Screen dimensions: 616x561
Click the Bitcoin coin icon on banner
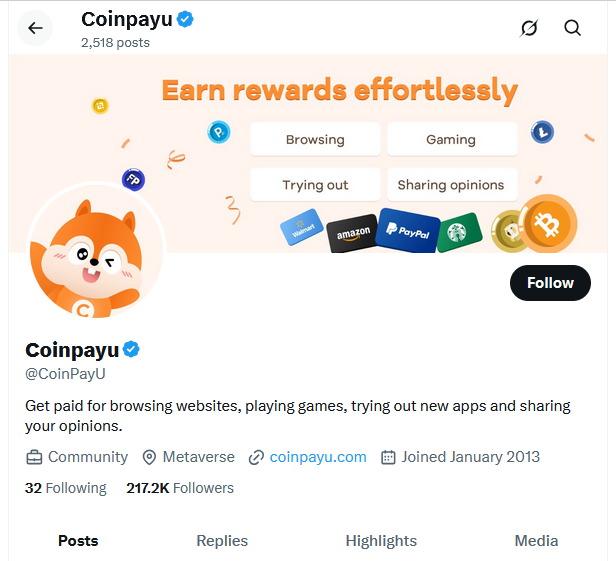point(547,225)
